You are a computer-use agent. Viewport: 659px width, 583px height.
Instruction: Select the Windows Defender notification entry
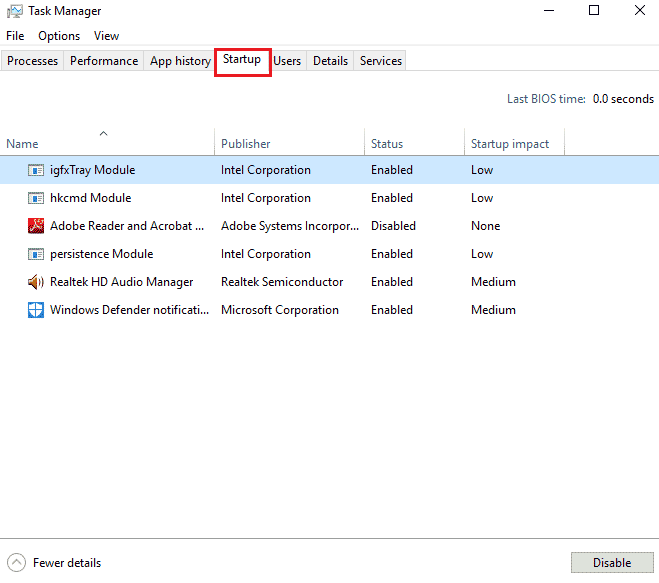(330, 310)
